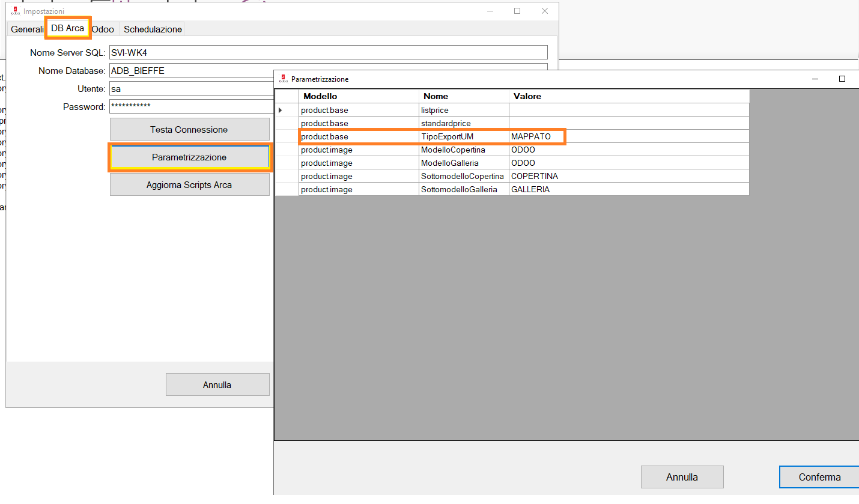Maximize the Impostazioni window

517,11
